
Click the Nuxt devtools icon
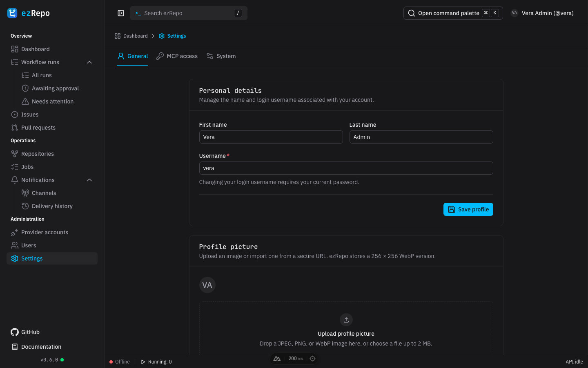(277, 359)
